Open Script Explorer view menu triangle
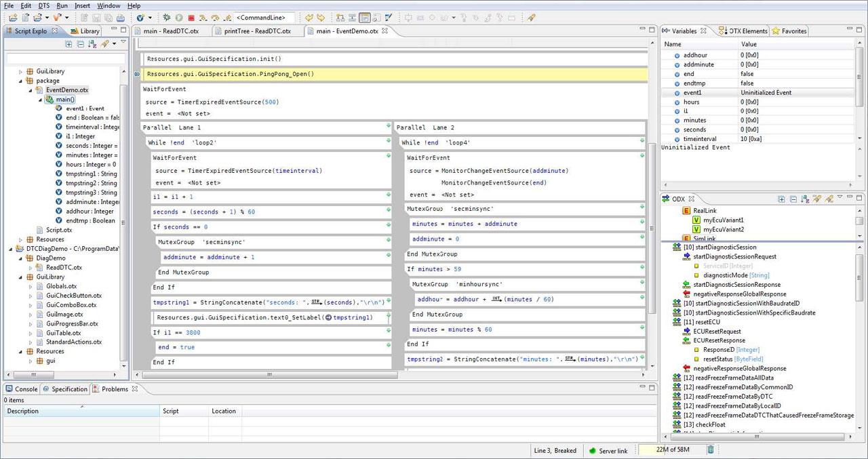Viewport: 868px width, 459px height. (123, 41)
